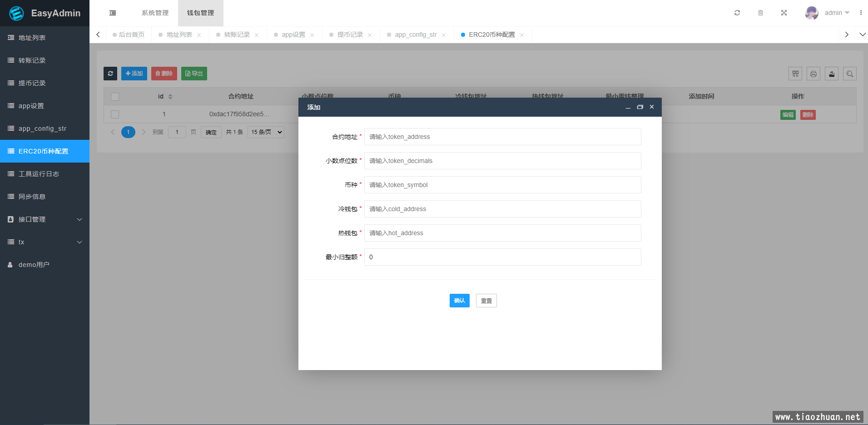Open demo用户 in the sidebar
The image size is (868, 425).
click(x=45, y=265)
